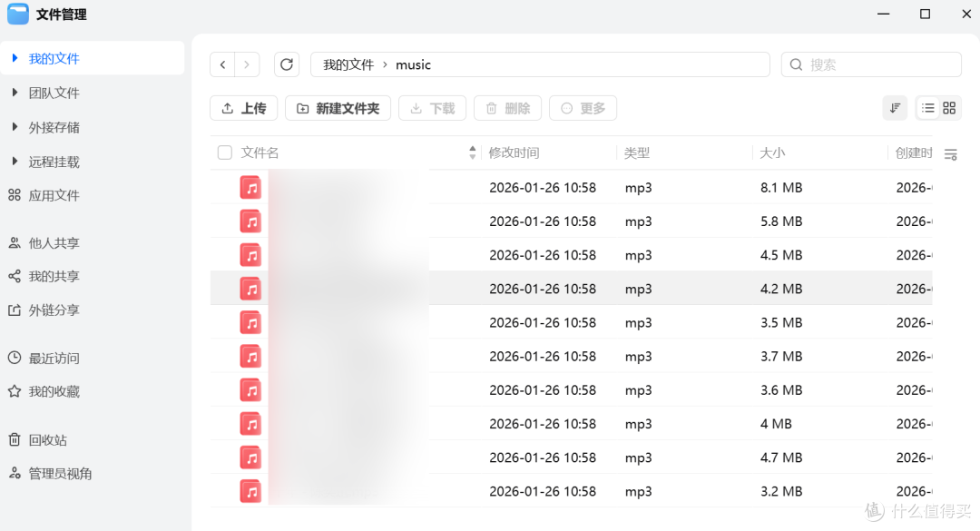
Task: Sort by 修改时间 column header
Action: [x=514, y=152]
